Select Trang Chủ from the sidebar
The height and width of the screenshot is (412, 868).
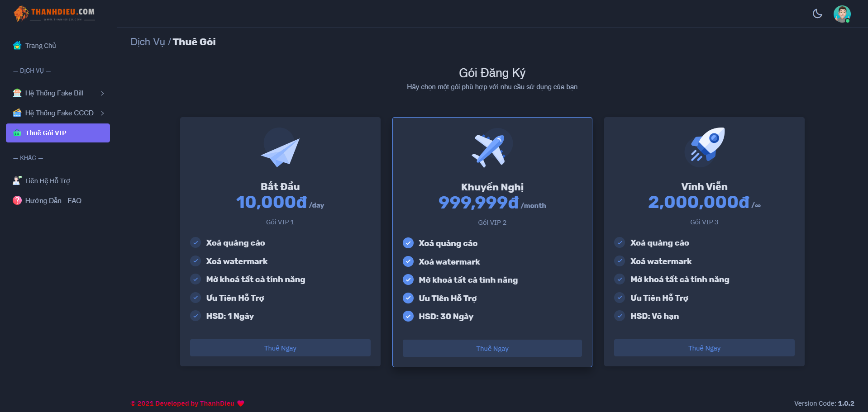pyautogui.click(x=40, y=45)
